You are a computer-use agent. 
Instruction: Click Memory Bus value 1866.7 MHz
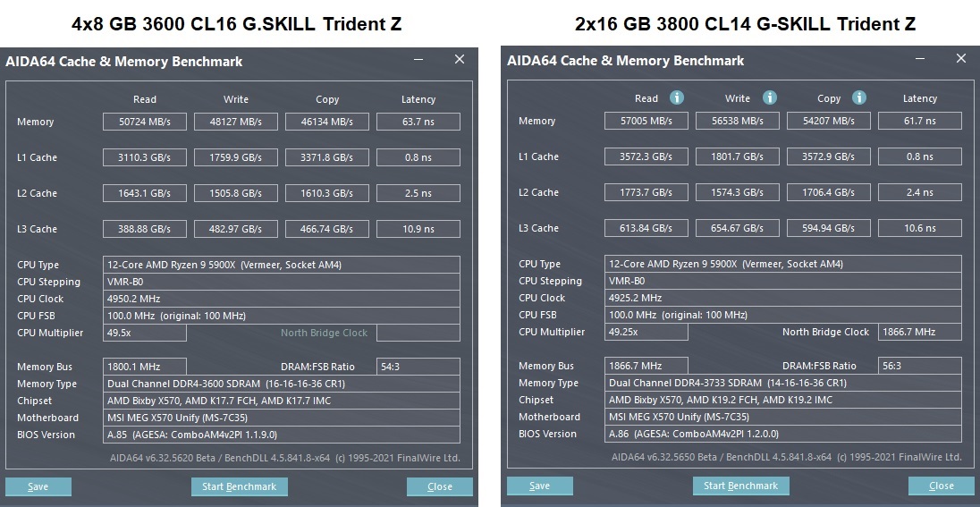[646, 365]
